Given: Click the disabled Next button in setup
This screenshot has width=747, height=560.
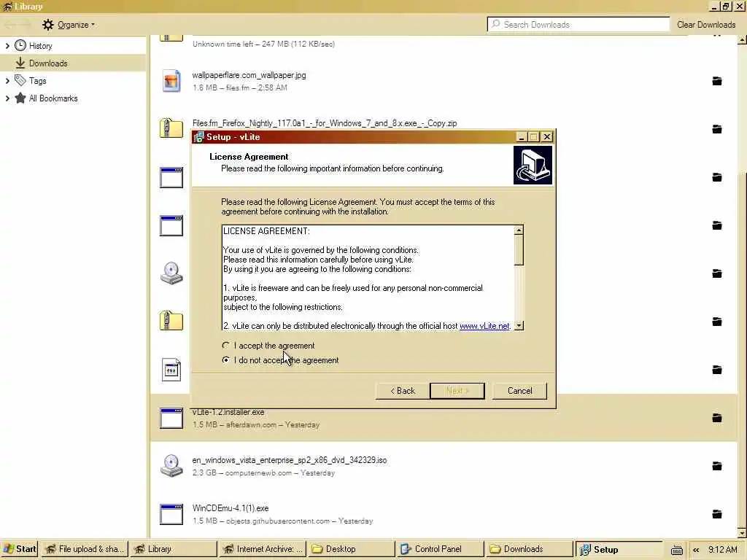Looking at the screenshot, I should [x=457, y=391].
